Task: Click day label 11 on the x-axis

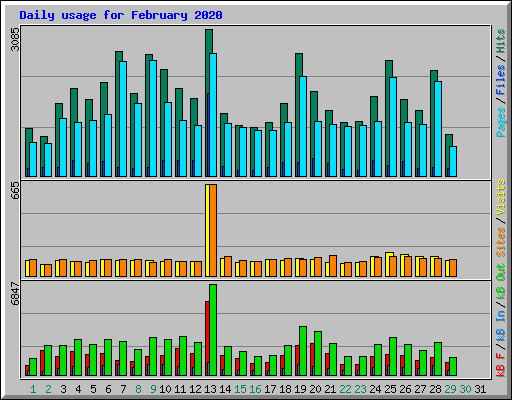Action: pyautogui.click(x=180, y=389)
